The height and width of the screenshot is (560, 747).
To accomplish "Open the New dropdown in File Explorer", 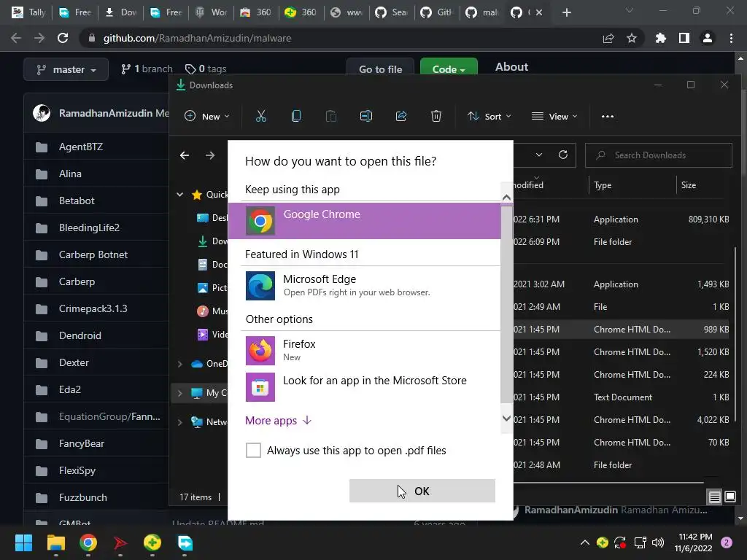I will pos(207,116).
